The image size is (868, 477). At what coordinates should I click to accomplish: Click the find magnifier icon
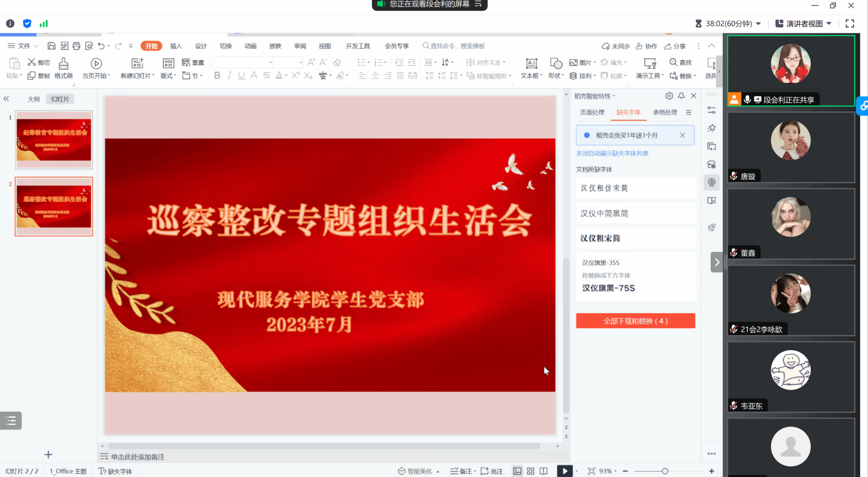tap(673, 62)
